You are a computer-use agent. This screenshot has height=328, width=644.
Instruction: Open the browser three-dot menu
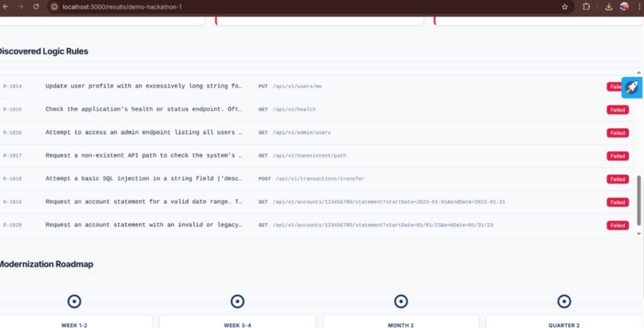[639, 6]
